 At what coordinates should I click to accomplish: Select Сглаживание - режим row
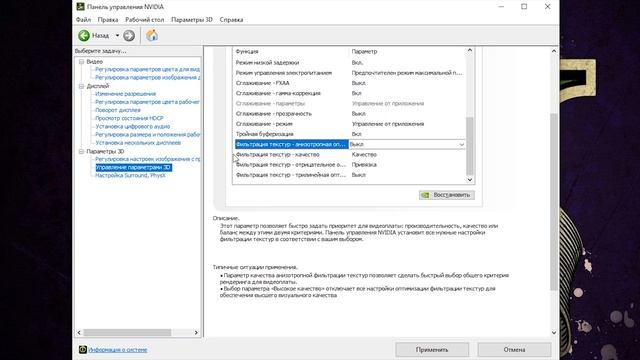point(350,124)
